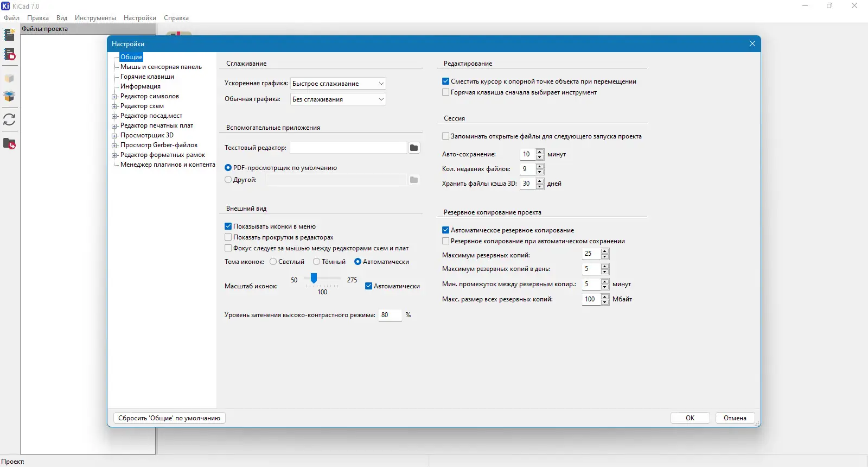Expand the Просмотр Gerber-файлов tree node
This screenshot has height=467, width=868.
[x=114, y=146]
